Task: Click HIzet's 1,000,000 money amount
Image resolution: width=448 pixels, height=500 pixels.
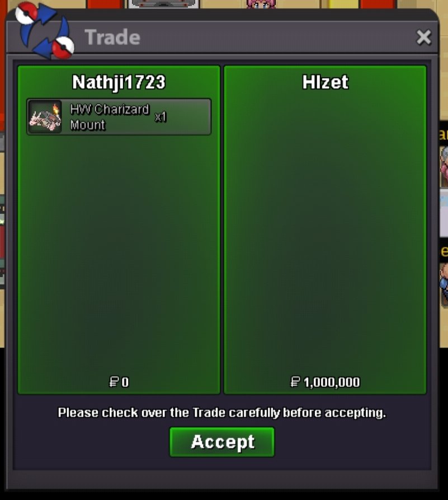Action: coord(332,382)
